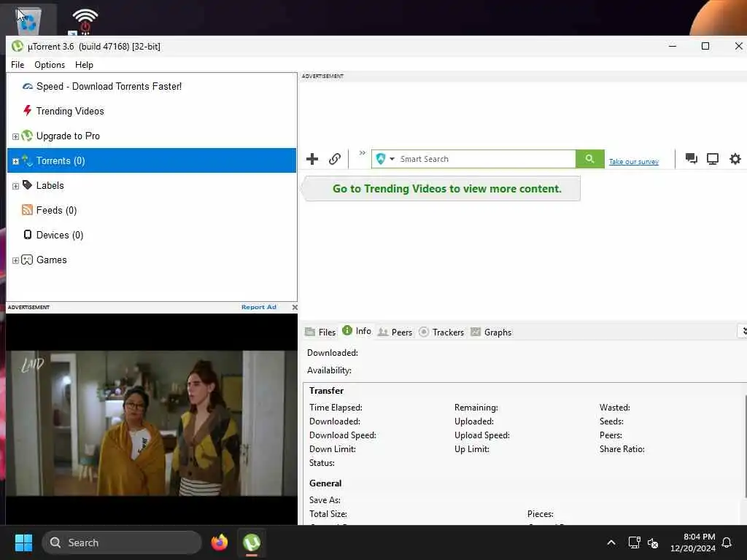Switch to the Trackers tab
This screenshot has width=747, height=560.
[x=441, y=332]
